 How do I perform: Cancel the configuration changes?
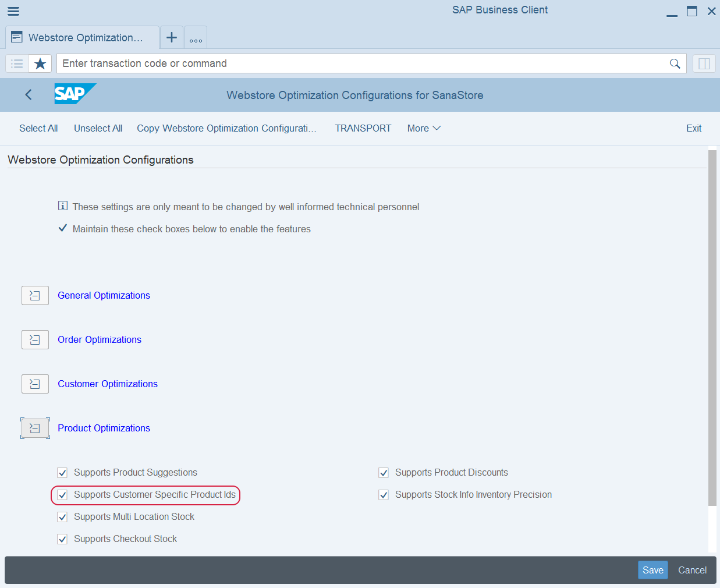point(692,570)
